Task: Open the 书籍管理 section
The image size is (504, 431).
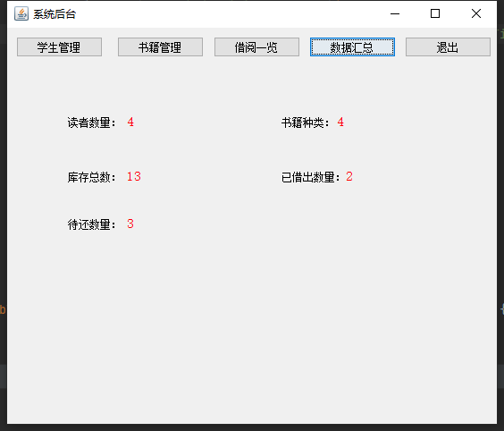Action: pyautogui.click(x=160, y=47)
